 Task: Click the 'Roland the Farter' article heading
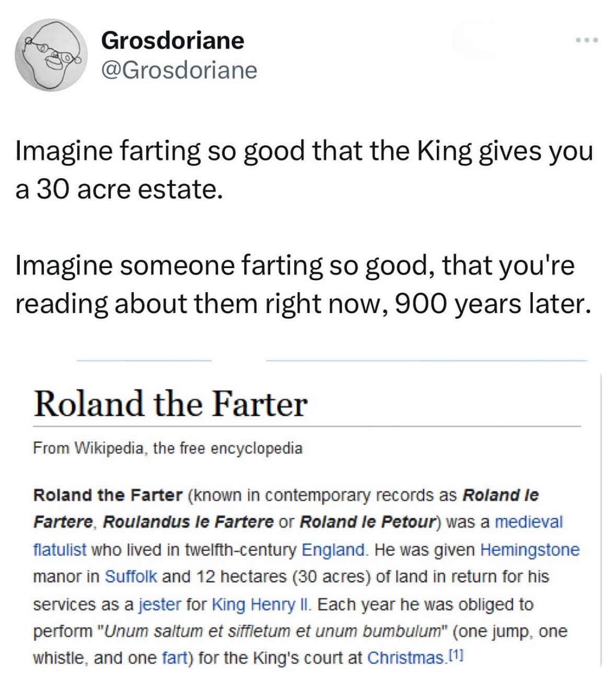[x=170, y=404]
